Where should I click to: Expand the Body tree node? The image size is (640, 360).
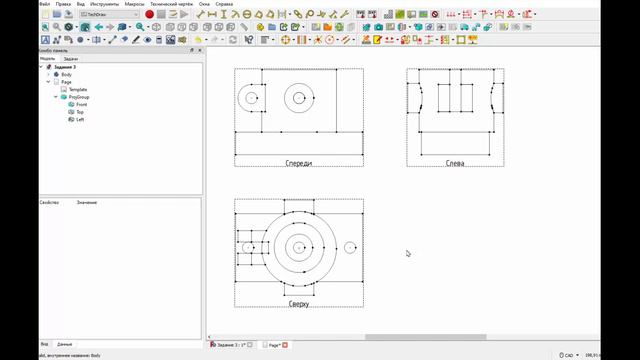click(x=48, y=74)
